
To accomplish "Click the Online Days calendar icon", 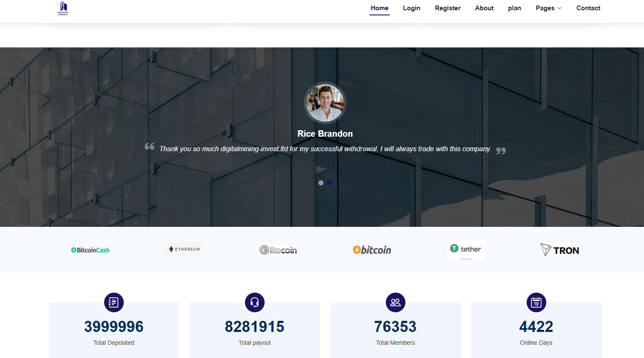I will [536, 302].
